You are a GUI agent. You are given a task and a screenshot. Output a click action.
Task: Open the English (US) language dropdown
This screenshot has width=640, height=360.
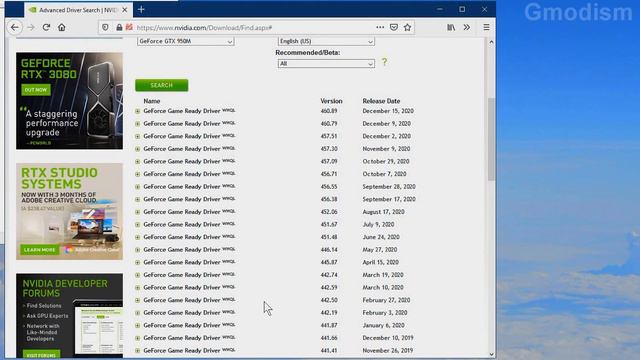[326, 41]
